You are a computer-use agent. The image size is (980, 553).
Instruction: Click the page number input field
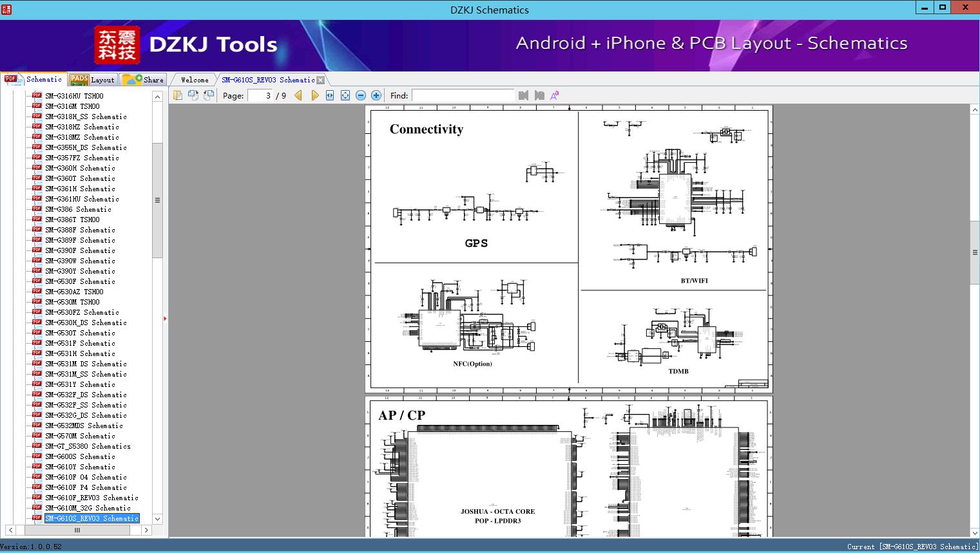(x=260, y=95)
